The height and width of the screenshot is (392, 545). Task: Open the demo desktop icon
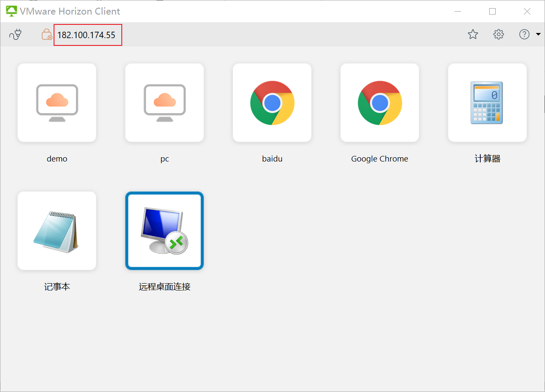coord(57,103)
